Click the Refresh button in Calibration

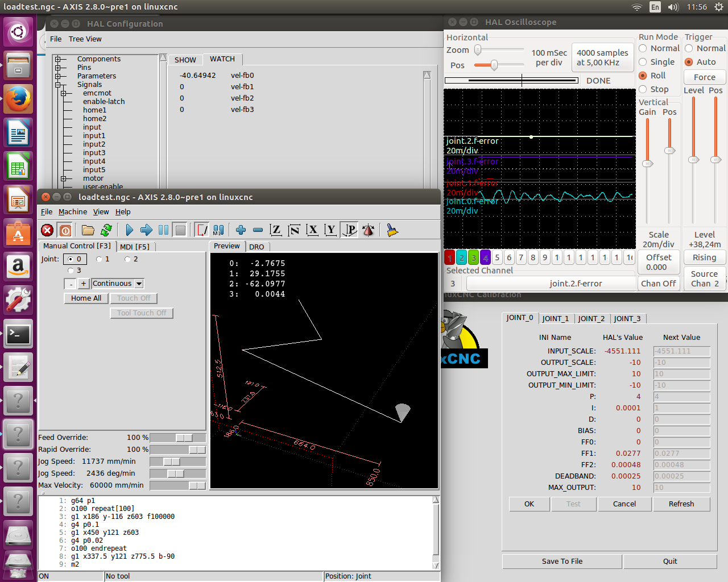tap(681, 504)
